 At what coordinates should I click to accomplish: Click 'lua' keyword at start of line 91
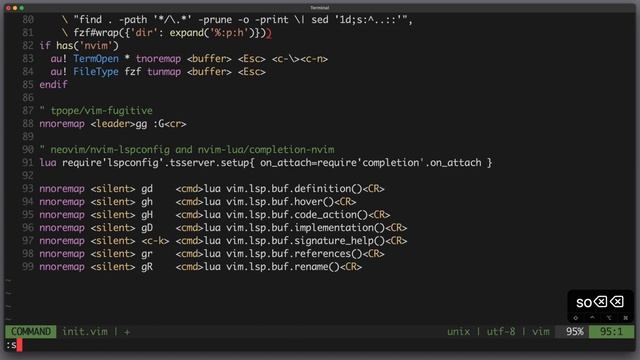[x=48, y=162]
